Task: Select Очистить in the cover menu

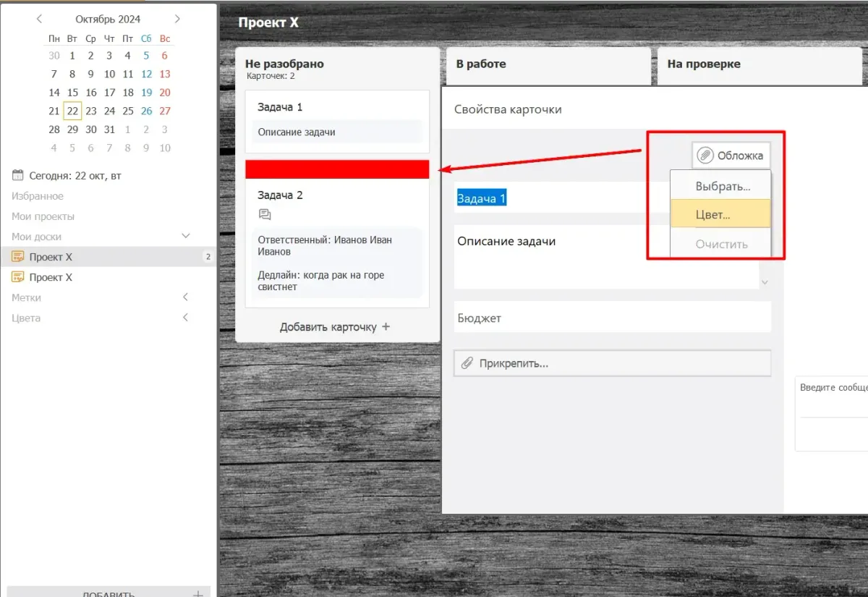Action: pyautogui.click(x=720, y=244)
